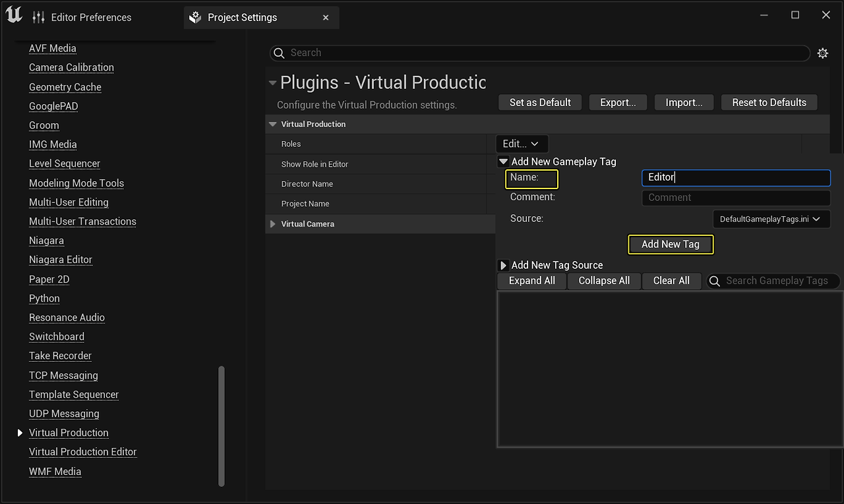Collapse the Plugins - Virtual Production heading
Image resolution: width=844 pixels, height=504 pixels.
click(x=272, y=83)
